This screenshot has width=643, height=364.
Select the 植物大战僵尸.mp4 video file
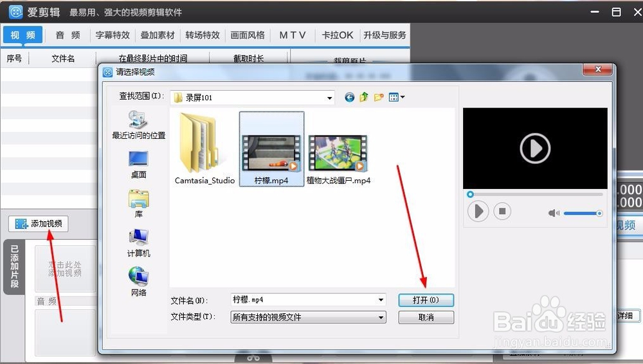338,159
